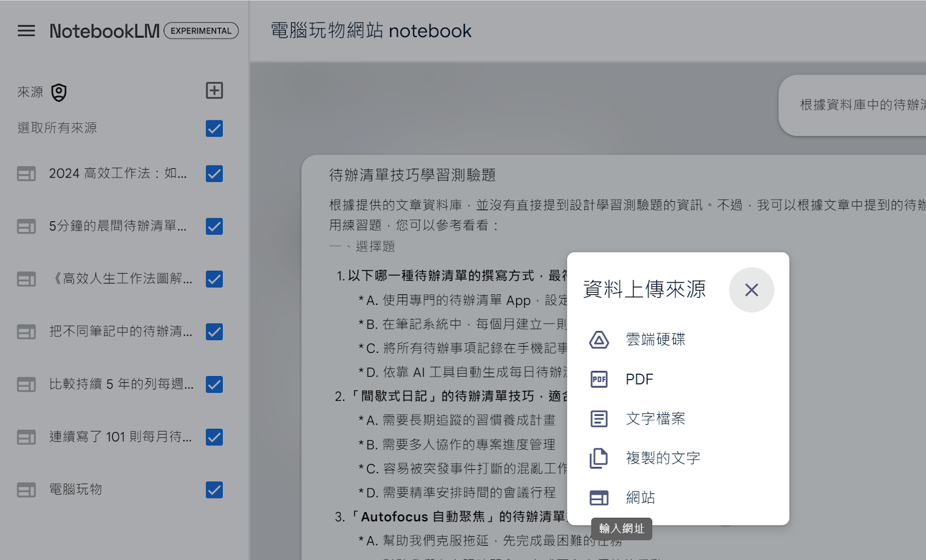This screenshot has width=926, height=560.
Task: Click the source privacy shield icon
Action: [59, 93]
